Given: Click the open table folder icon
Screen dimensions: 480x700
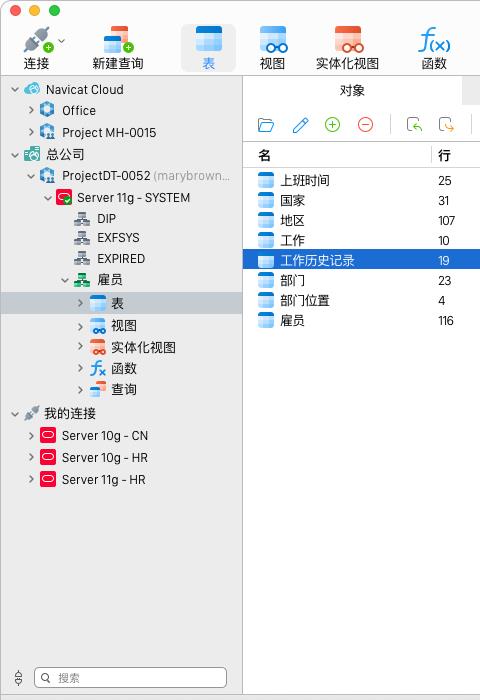Looking at the screenshot, I should (x=266, y=125).
